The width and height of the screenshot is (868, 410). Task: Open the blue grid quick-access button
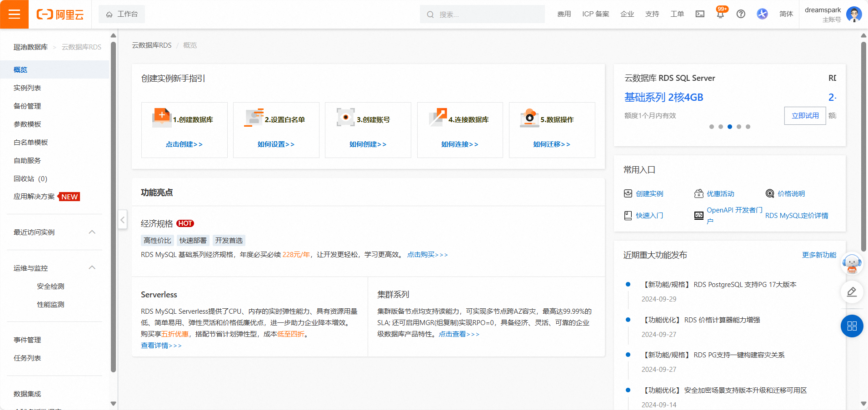click(852, 326)
